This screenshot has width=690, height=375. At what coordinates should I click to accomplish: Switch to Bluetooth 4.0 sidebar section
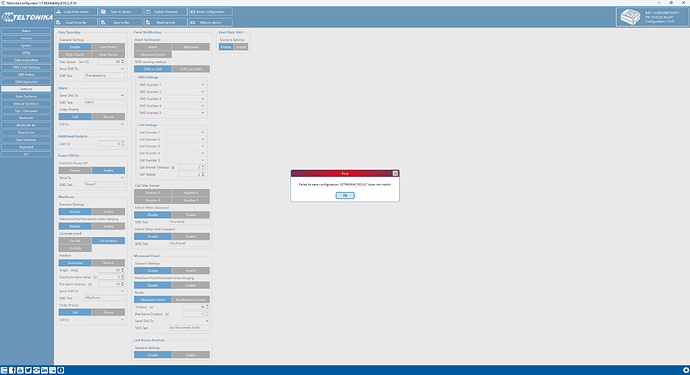[x=26, y=125]
